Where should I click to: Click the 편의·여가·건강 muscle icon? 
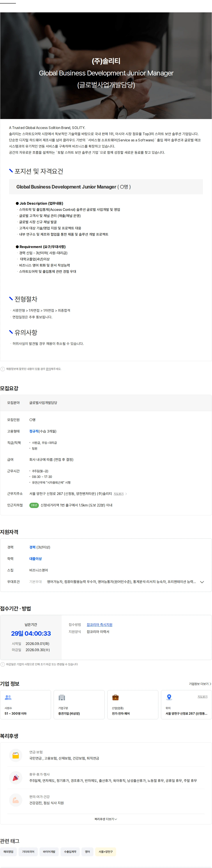(x=15, y=800)
